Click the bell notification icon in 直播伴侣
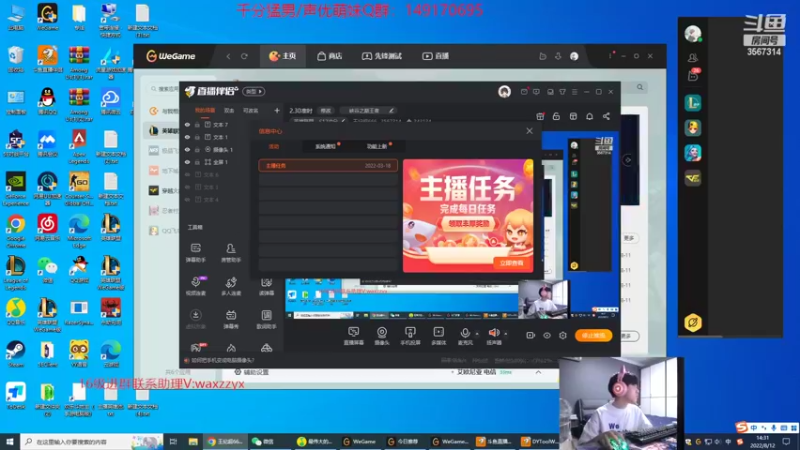Viewport: 800px width, 450px height. click(x=589, y=116)
